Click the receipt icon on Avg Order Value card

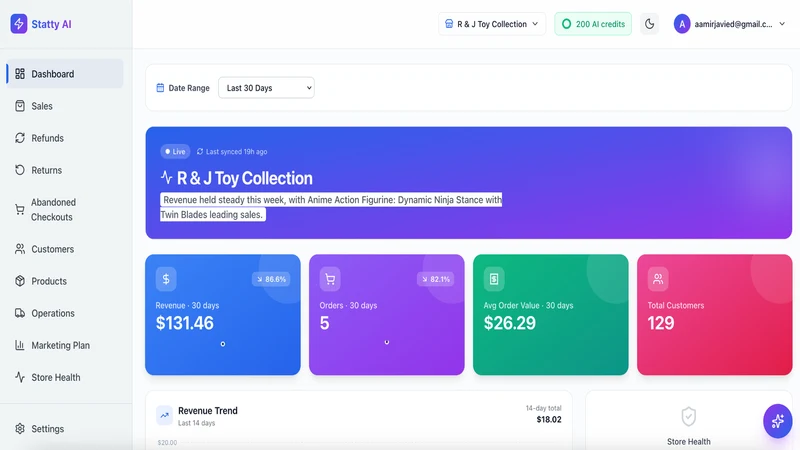click(494, 279)
